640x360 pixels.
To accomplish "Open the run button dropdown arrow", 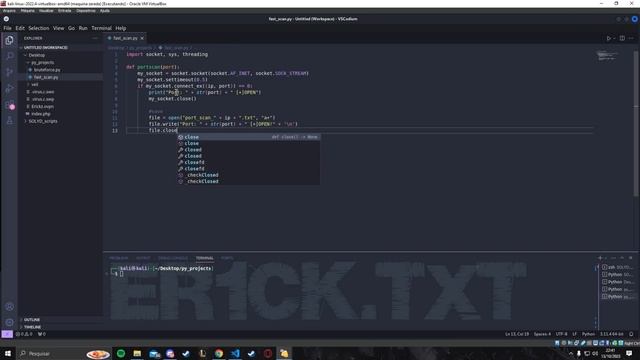I will pos(614,38).
